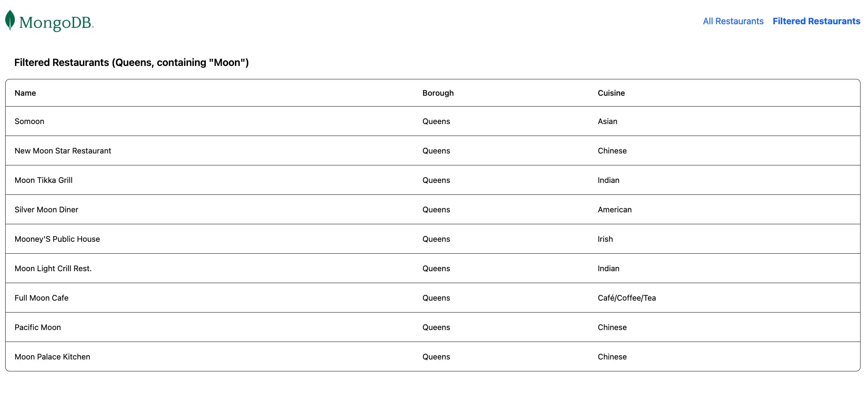Screen dimensions: 868x409
Task: Click the MongoDB leaf logo
Action: 10,20
